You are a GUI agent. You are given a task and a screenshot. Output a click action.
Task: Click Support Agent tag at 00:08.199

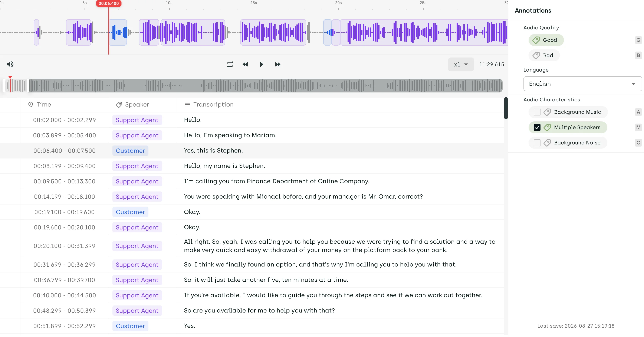tap(137, 166)
